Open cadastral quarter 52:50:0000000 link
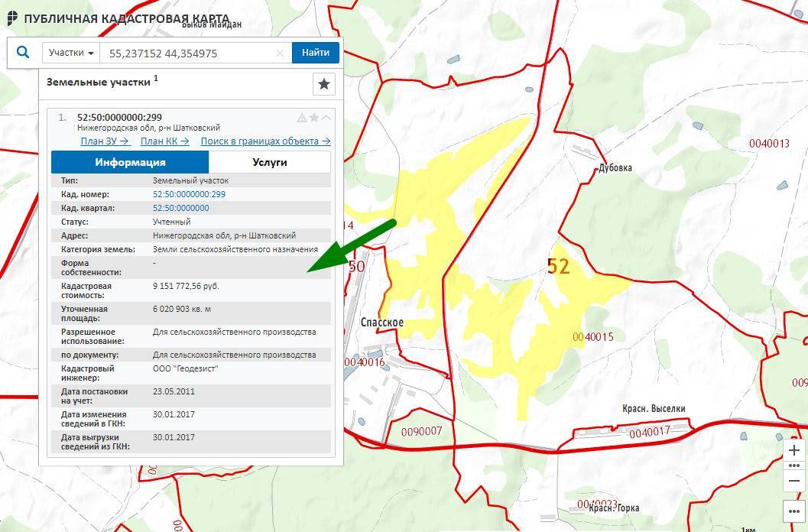The width and height of the screenshot is (808, 532). click(180, 208)
